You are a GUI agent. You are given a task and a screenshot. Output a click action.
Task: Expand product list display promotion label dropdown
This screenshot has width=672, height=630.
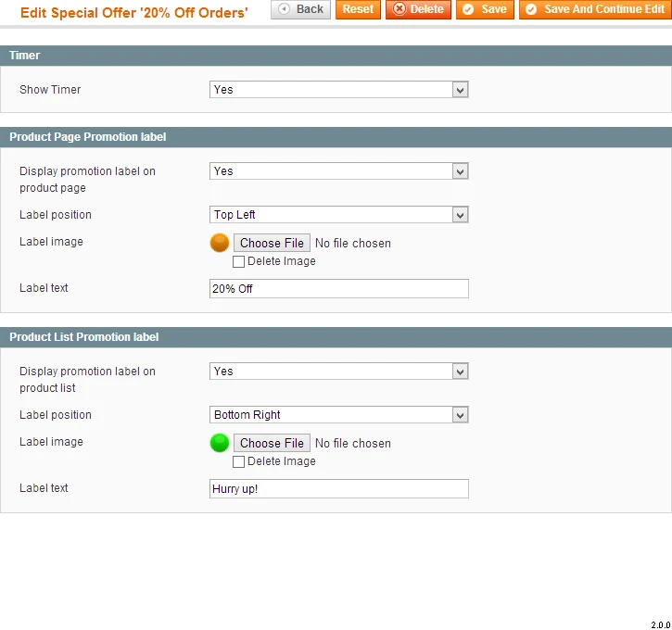click(x=339, y=372)
